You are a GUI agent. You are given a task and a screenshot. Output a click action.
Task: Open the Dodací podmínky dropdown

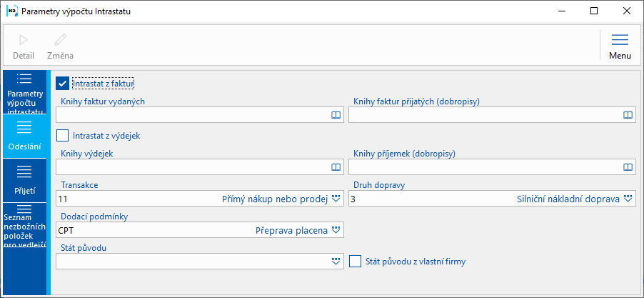click(x=336, y=230)
